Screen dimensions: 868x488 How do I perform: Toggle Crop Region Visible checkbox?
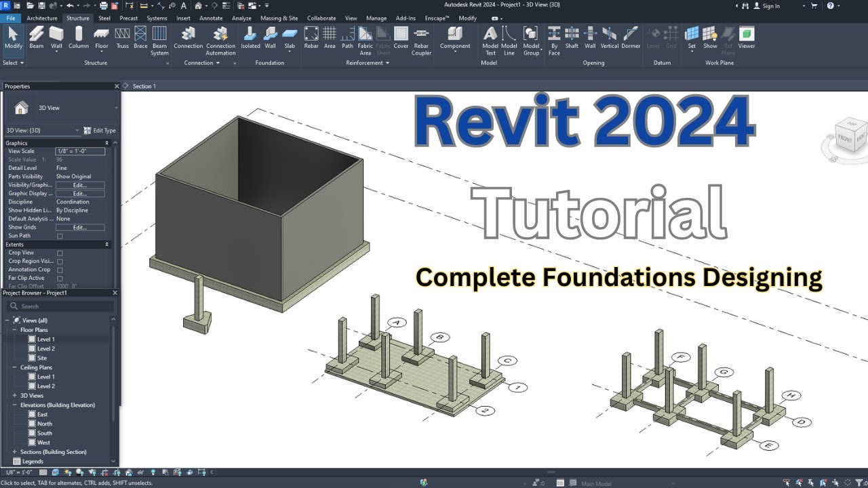[60, 261]
